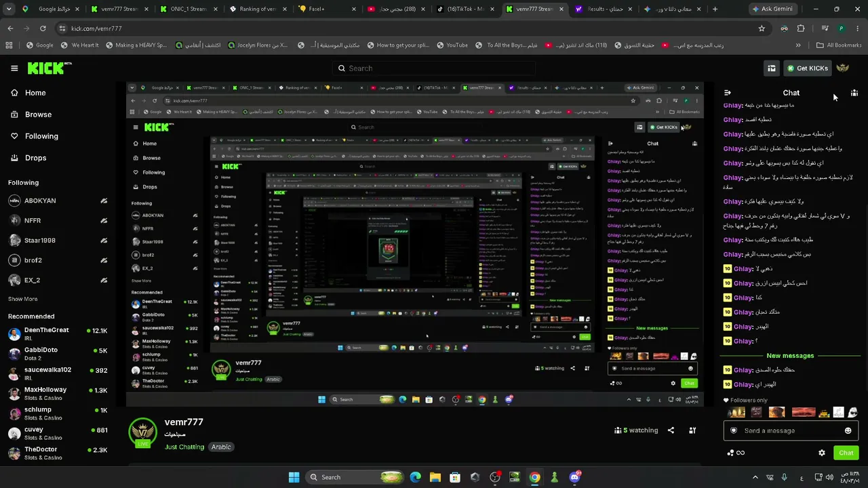Click the Ask Gemini button
Viewport: 868px width, 488px height.
click(774, 9)
